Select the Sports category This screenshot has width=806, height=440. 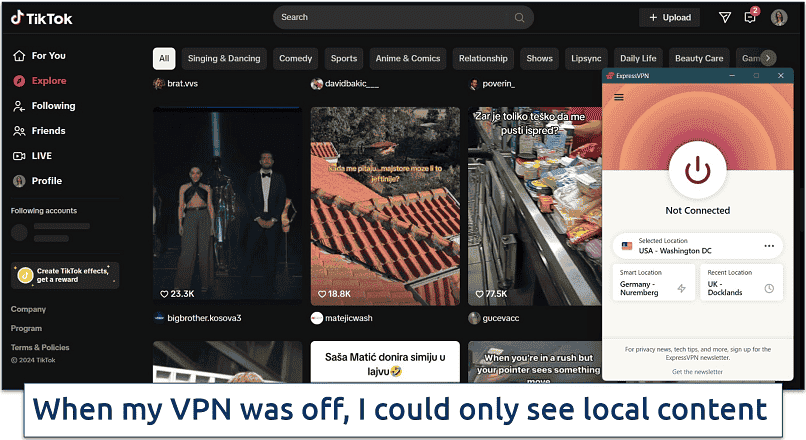coord(344,59)
